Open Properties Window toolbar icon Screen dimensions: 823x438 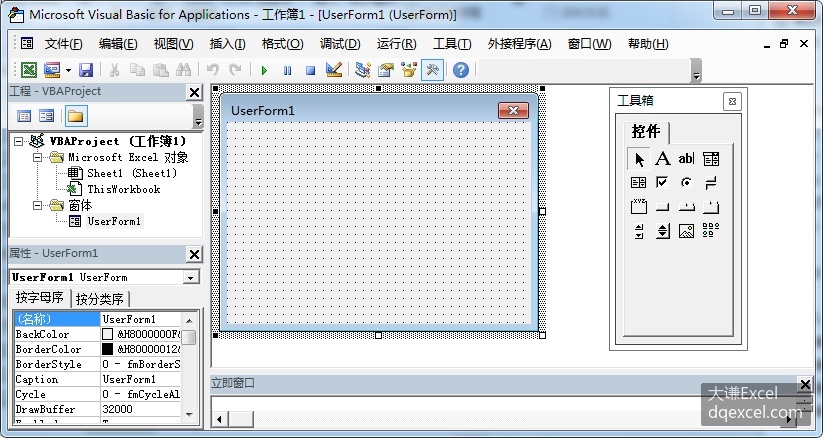coord(386,69)
